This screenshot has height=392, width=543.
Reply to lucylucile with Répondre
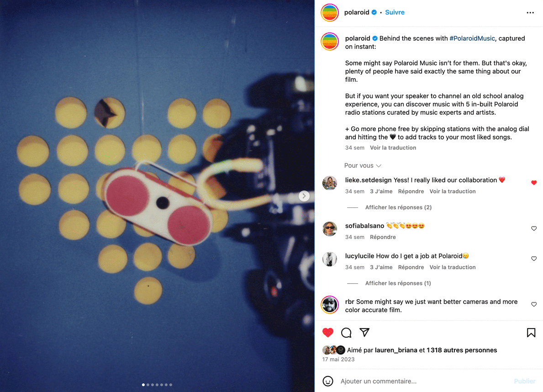[x=411, y=267]
